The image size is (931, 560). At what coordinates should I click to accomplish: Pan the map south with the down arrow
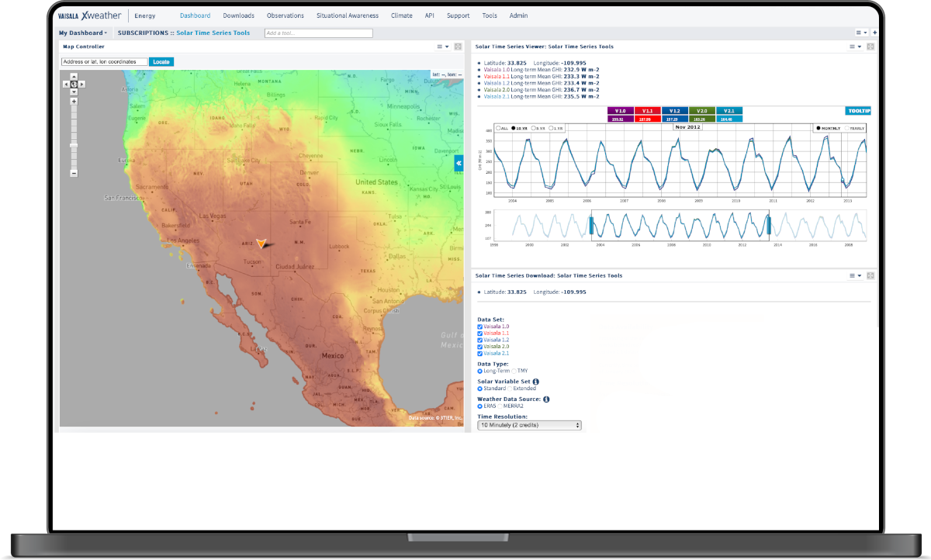tap(74, 91)
